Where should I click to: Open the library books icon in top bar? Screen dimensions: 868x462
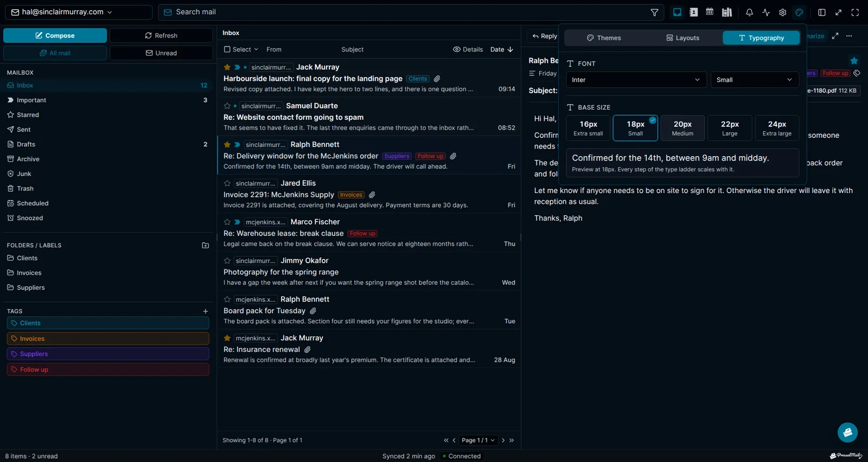click(727, 12)
